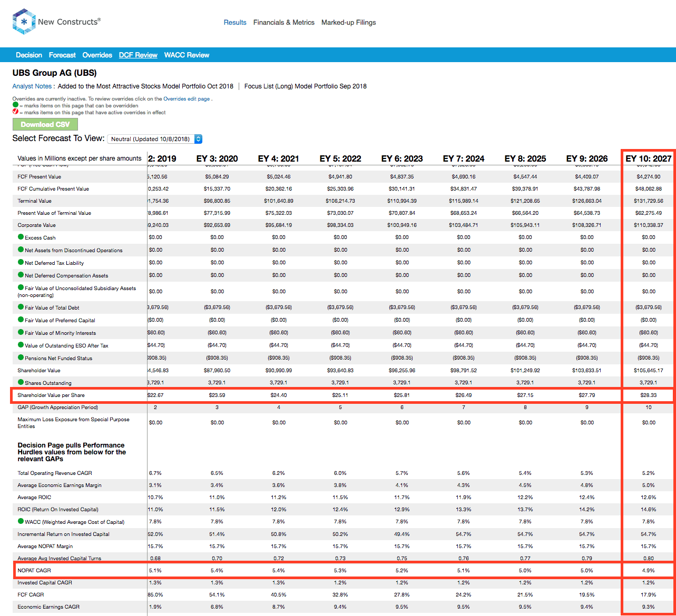
Task: Click green dot for Fair Value of Preferred Capital
Action: tap(21, 320)
